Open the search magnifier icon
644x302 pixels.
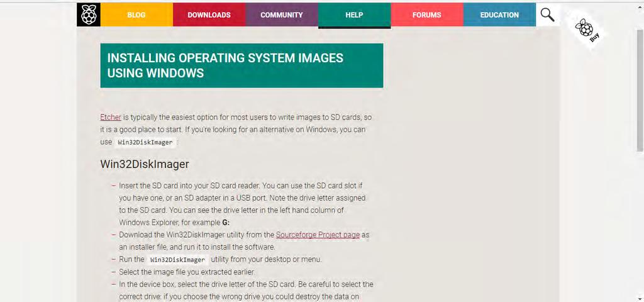(x=547, y=15)
